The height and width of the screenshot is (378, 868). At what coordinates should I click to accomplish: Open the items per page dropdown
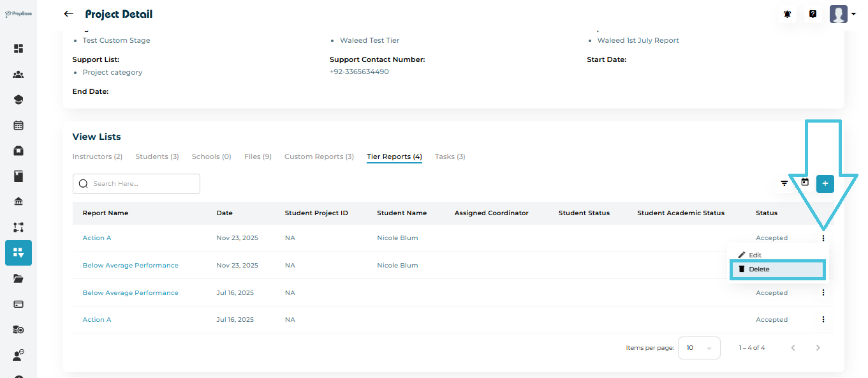[x=698, y=348]
